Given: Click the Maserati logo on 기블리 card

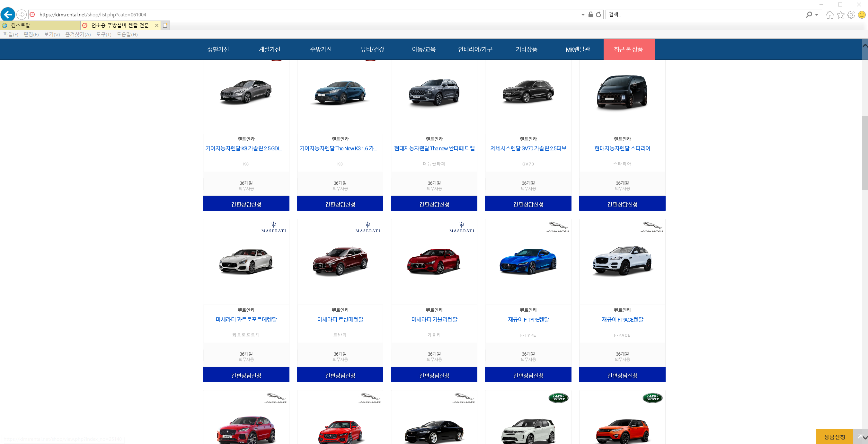Looking at the screenshot, I should [x=462, y=227].
